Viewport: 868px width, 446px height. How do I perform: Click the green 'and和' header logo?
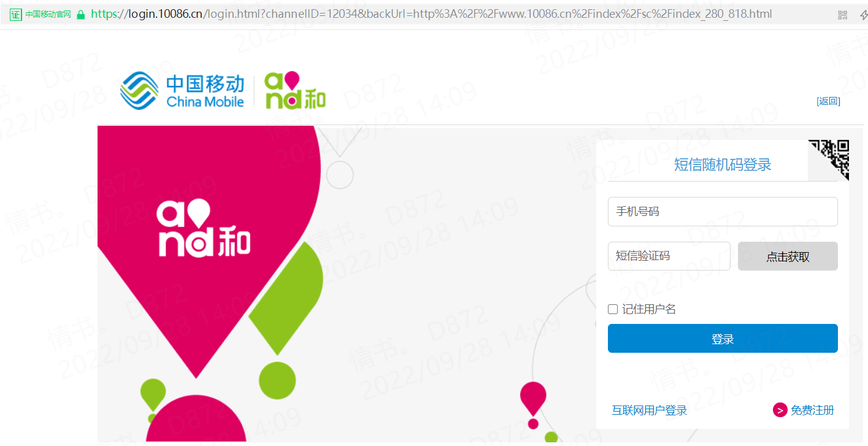click(295, 91)
